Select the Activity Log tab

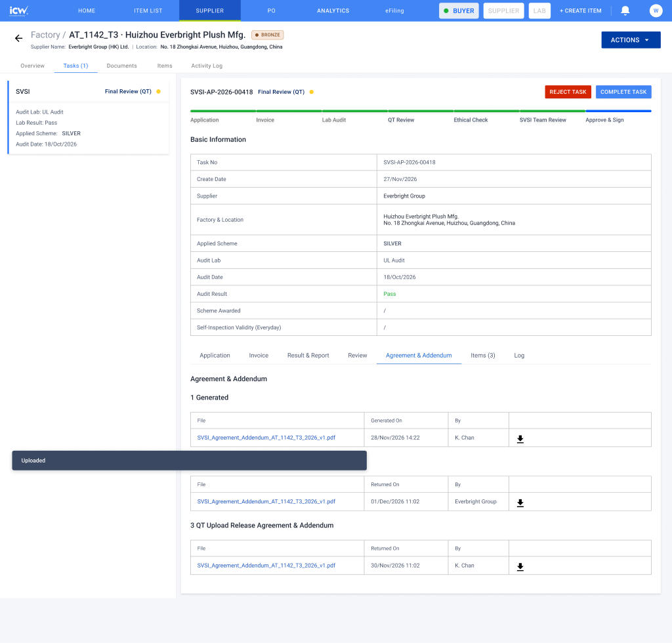207,66
